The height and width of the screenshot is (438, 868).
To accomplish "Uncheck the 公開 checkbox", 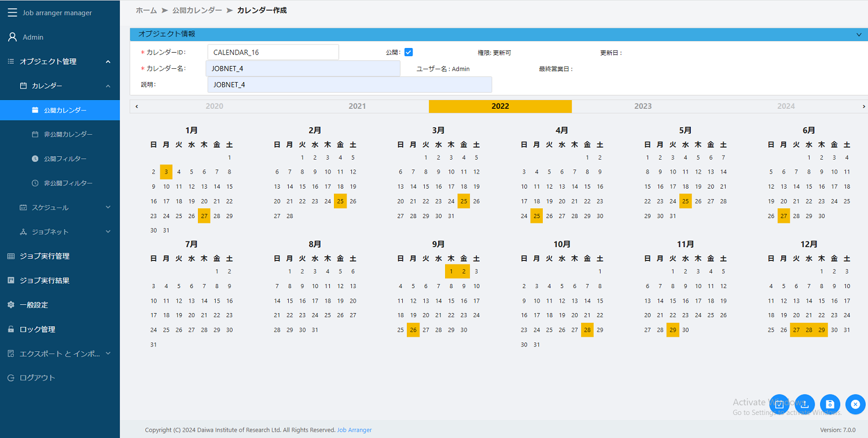I will pos(409,52).
